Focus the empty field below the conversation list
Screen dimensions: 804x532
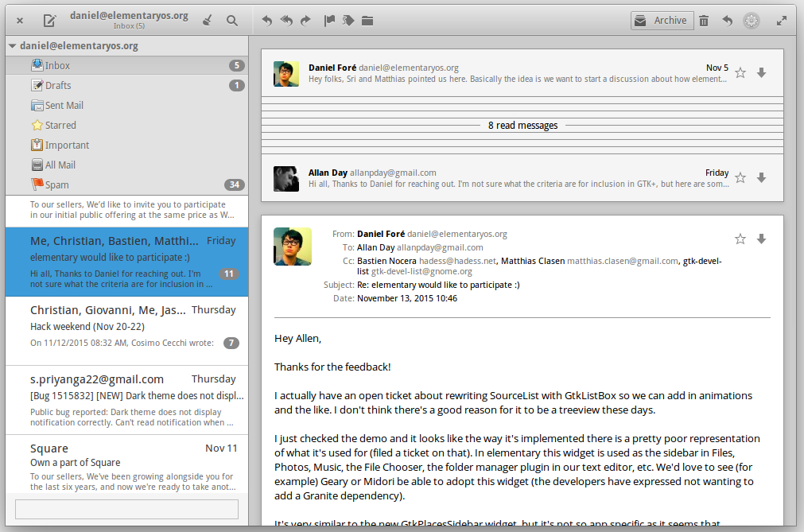pos(126,509)
